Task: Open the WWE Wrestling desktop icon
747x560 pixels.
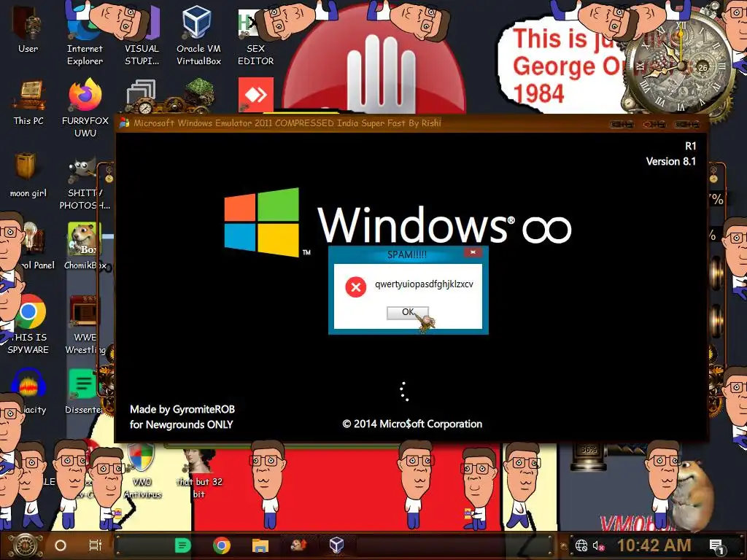Action: [x=85, y=324]
